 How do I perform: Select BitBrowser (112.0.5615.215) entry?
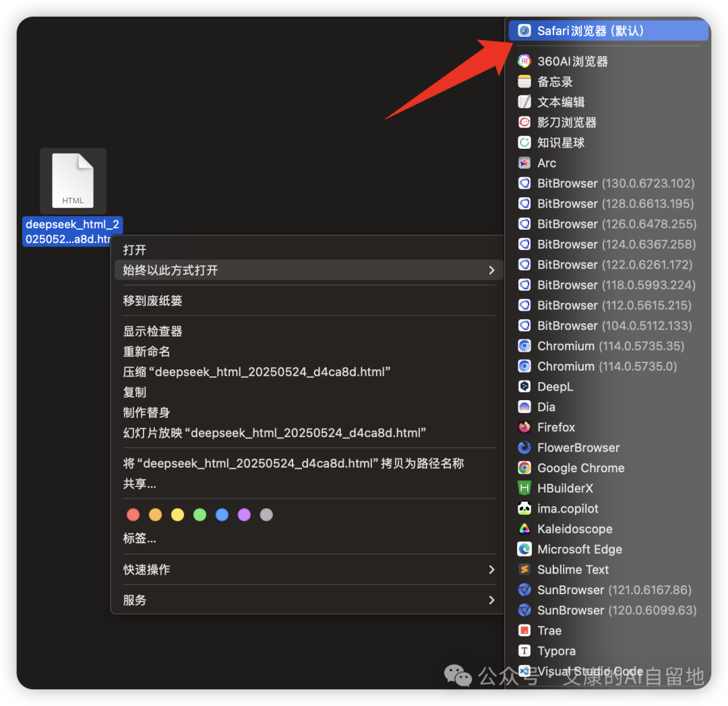[x=608, y=305]
